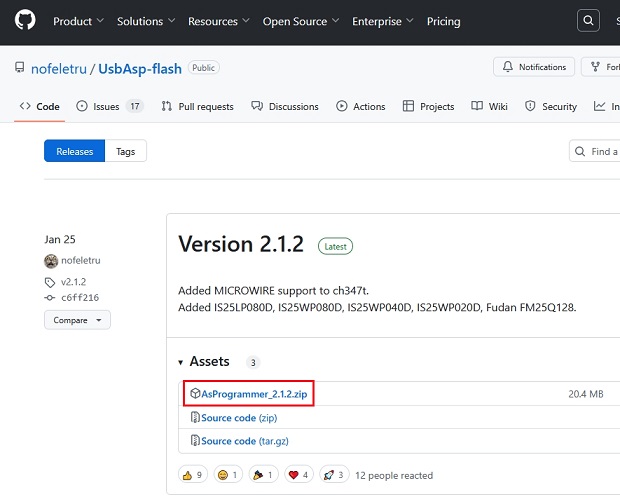
Task: Click the Issues count badge 17
Action: tap(135, 106)
